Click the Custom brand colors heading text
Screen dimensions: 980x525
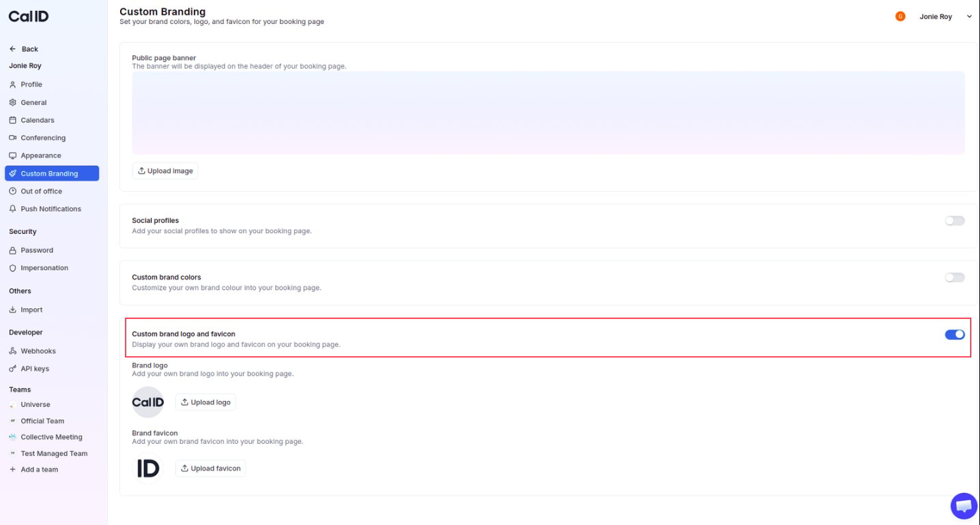click(167, 277)
